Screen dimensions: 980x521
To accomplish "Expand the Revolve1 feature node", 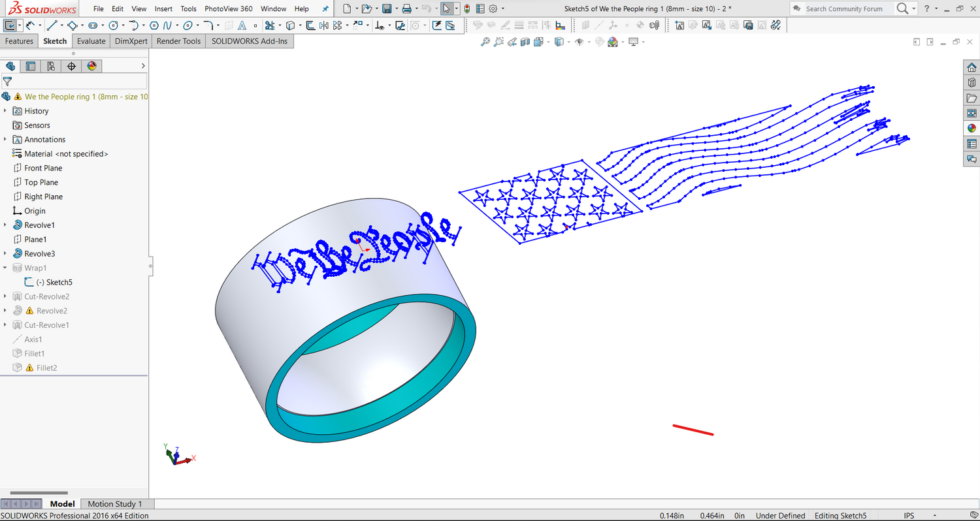I will click(x=5, y=225).
